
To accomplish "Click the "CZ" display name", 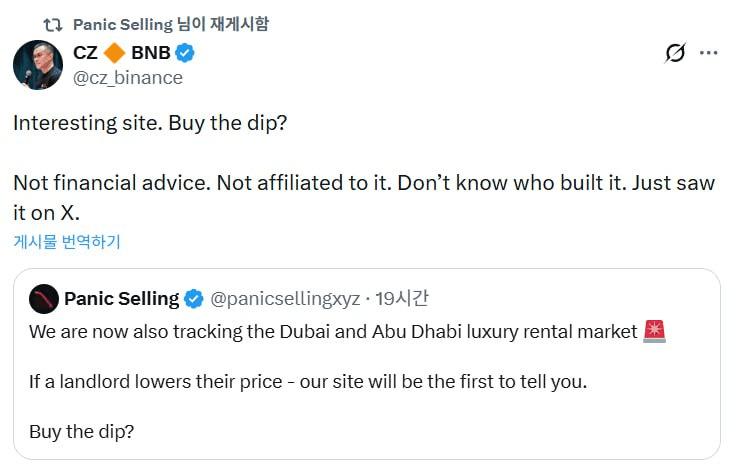I will [x=86, y=54].
